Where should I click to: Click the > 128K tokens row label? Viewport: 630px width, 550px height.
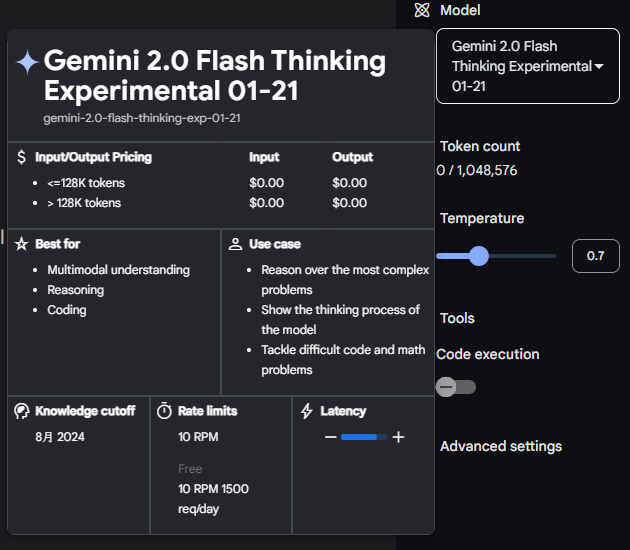[84, 203]
